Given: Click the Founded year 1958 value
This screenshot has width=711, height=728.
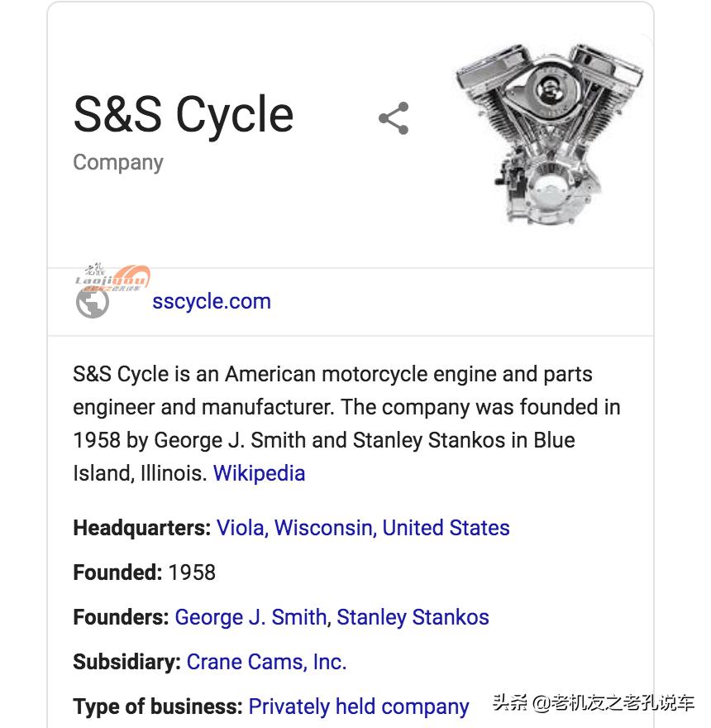Looking at the screenshot, I should (192, 572).
